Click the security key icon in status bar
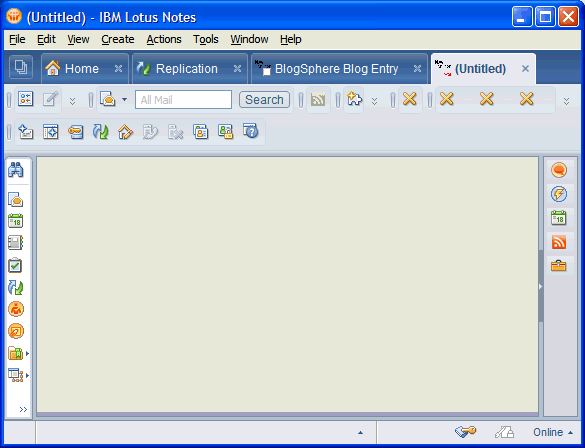This screenshot has width=585, height=448. point(465,432)
